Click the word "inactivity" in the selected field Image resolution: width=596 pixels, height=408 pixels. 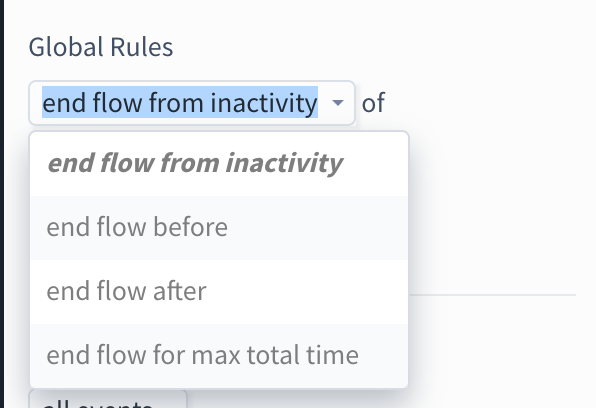(x=264, y=103)
